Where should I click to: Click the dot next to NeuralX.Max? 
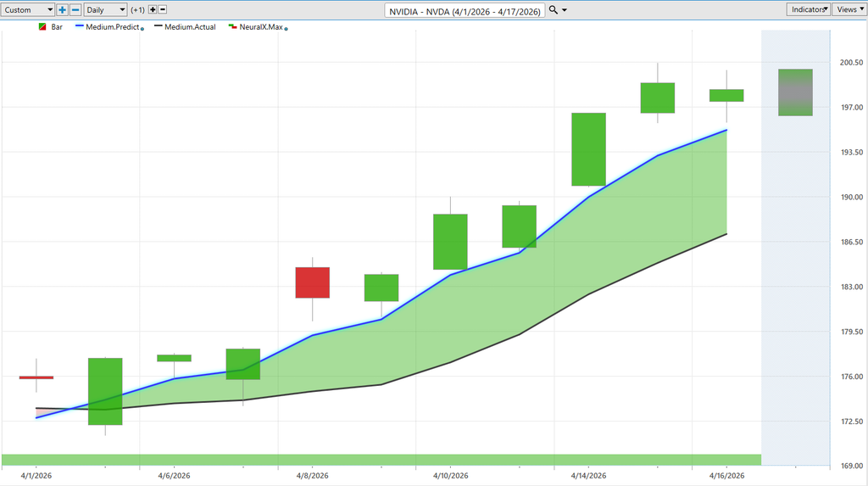[286, 29]
